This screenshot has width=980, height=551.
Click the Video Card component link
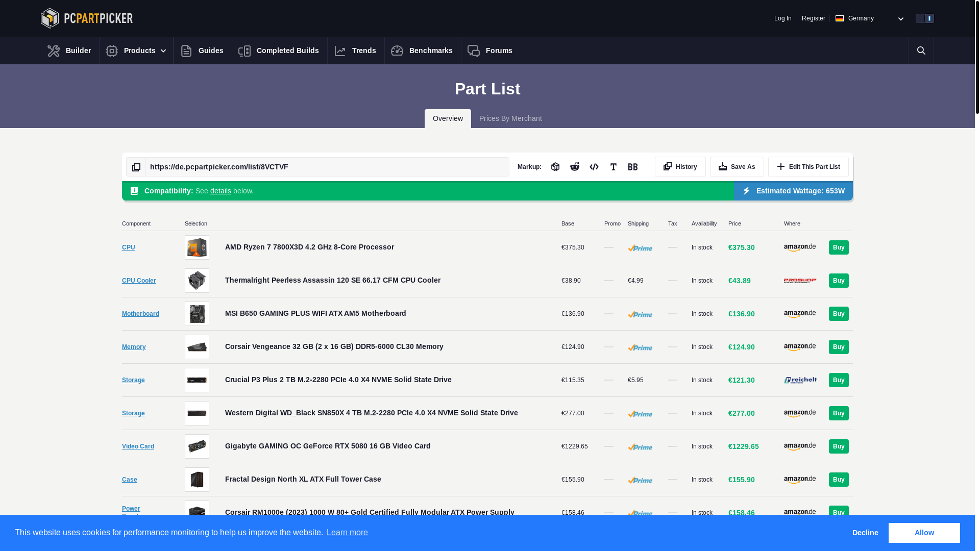138,446
